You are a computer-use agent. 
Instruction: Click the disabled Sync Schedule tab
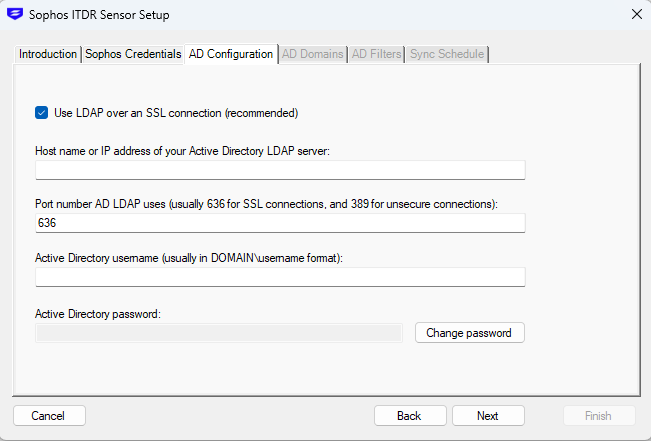point(447,54)
